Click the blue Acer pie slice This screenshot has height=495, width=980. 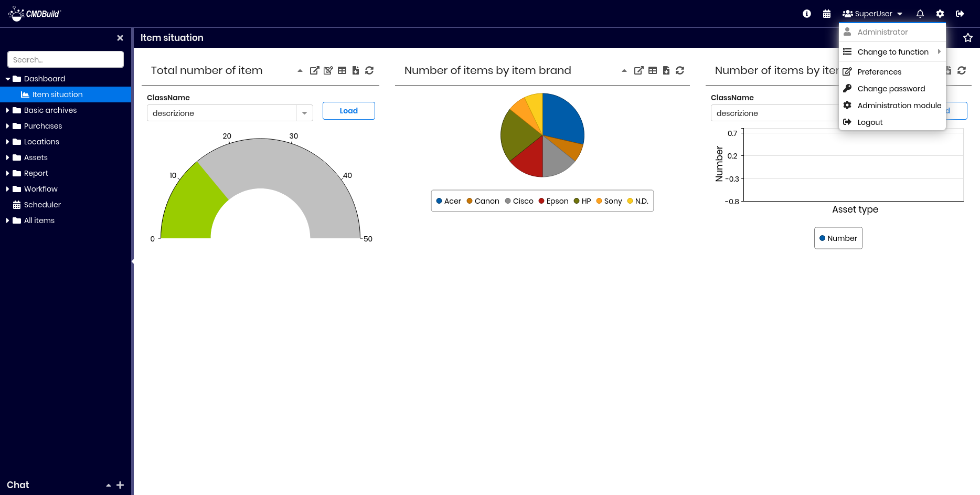(561, 118)
